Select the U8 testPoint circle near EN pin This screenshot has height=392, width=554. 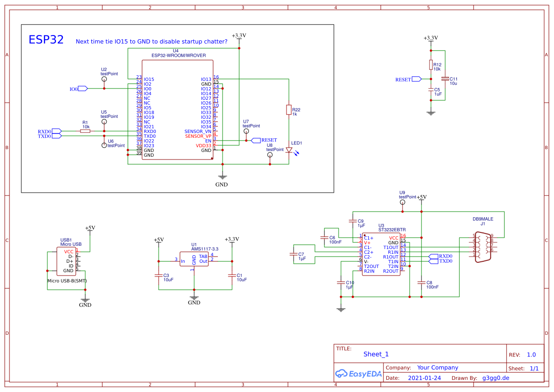(x=269, y=153)
